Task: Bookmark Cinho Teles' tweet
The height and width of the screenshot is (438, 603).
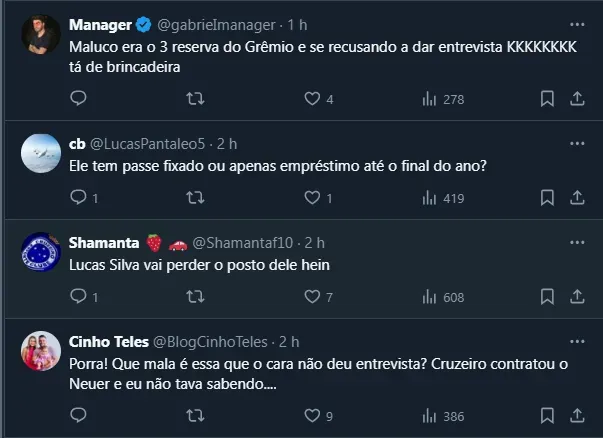Action: [x=547, y=416]
